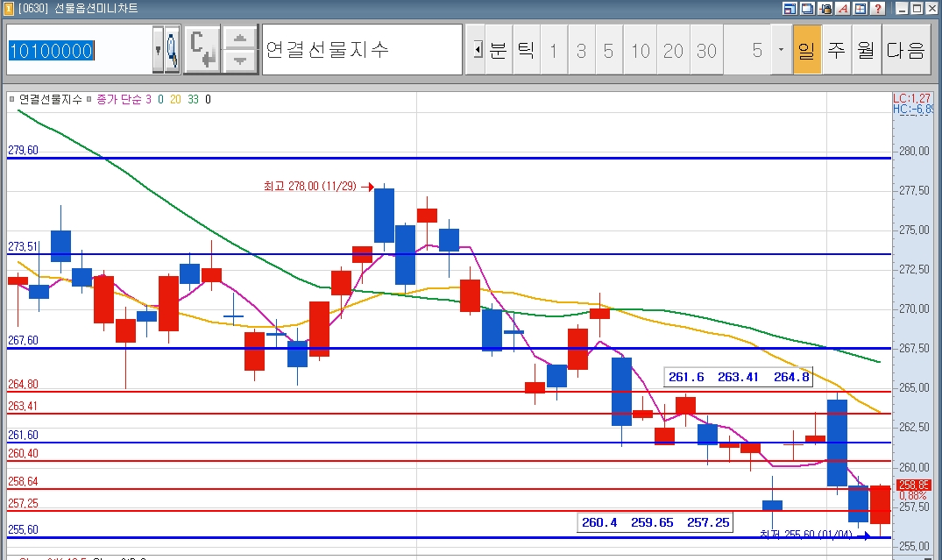942x560 pixels.
Task: Click the cascade windows icon in title bar
Action: click(x=807, y=9)
